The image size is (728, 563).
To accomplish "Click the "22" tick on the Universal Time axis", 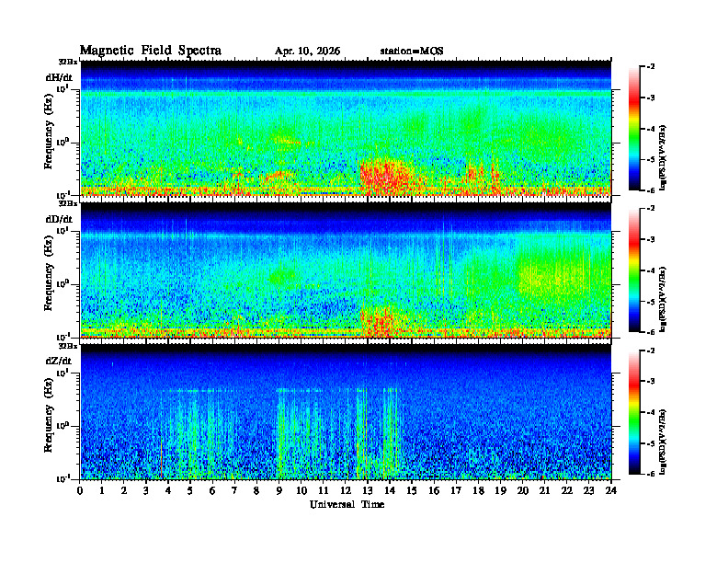I will (567, 491).
